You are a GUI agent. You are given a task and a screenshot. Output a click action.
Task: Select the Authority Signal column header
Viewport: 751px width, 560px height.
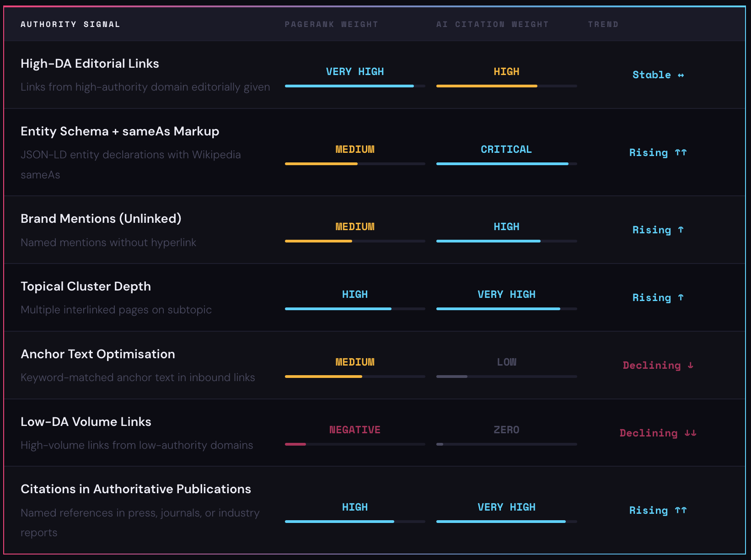70,24
